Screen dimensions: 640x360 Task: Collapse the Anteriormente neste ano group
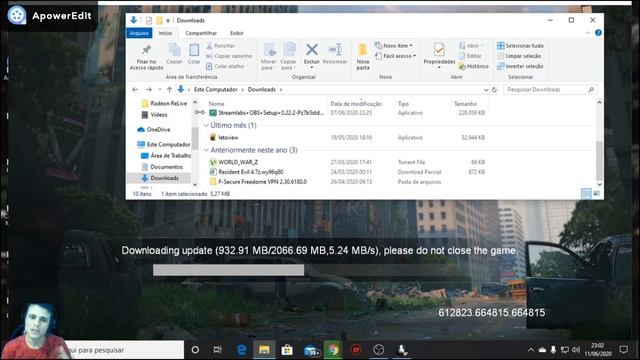point(206,150)
